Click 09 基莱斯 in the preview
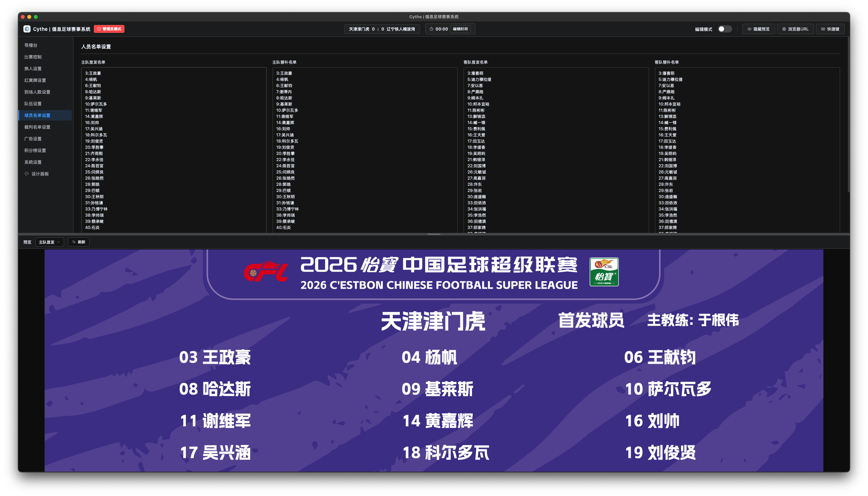Viewport: 868px width, 496px height. 437,389
